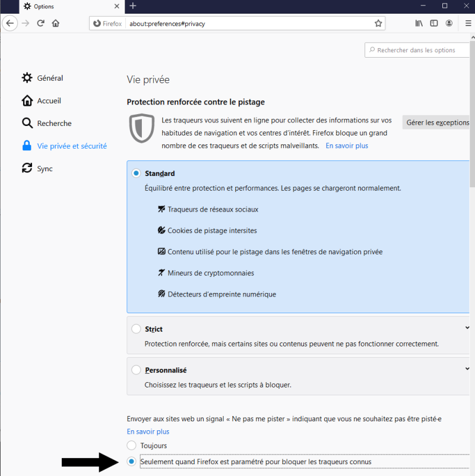Expand the Personnalisé section chevron
475x476 pixels.
pos(467,368)
